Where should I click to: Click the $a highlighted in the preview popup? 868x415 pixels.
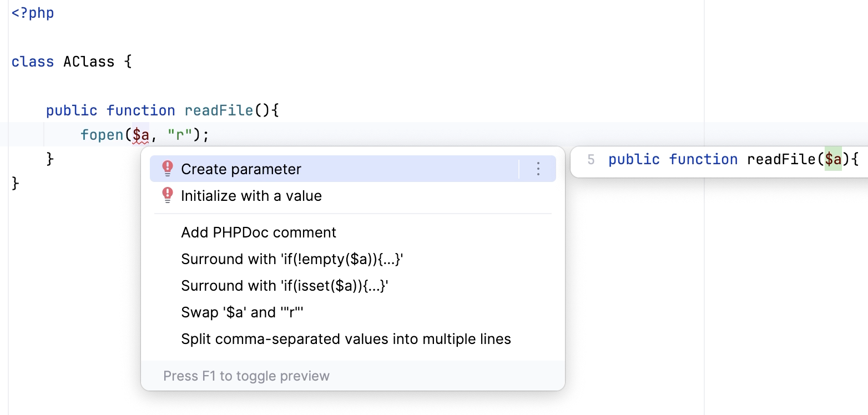(833, 160)
